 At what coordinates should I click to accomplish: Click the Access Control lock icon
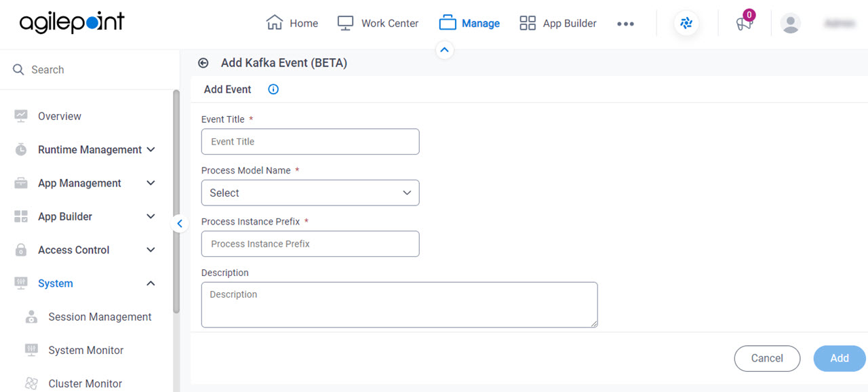[x=21, y=250]
